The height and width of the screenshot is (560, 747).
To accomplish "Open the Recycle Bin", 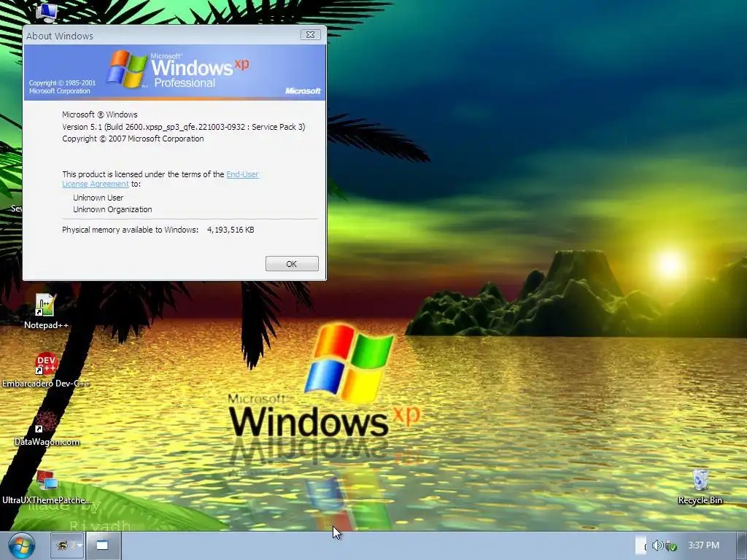I will tap(700, 486).
